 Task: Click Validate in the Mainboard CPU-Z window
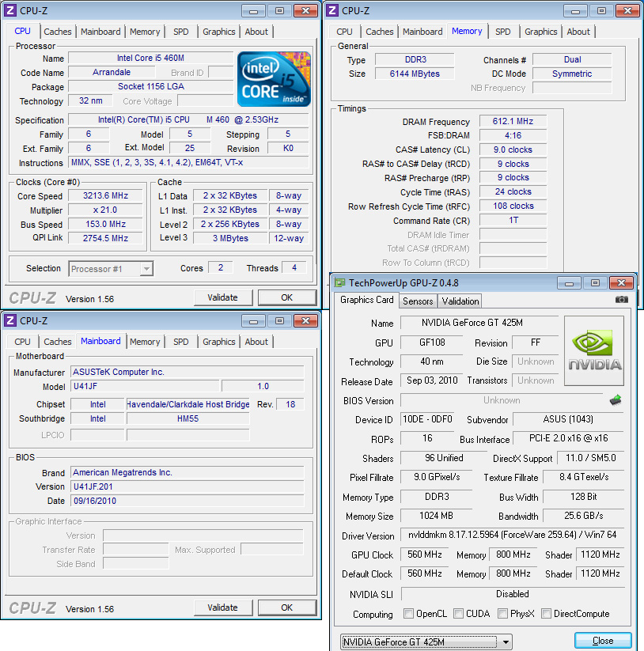(222, 607)
